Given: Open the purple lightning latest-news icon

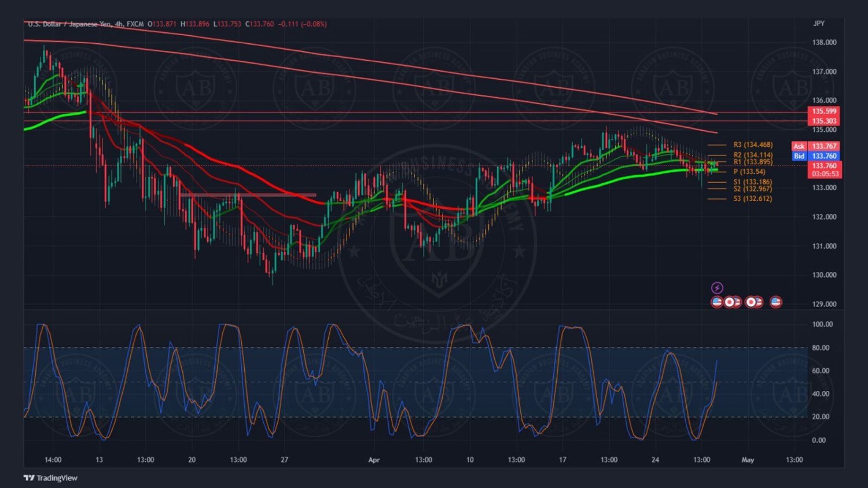Looking at the screenshot, I should 717,288.
